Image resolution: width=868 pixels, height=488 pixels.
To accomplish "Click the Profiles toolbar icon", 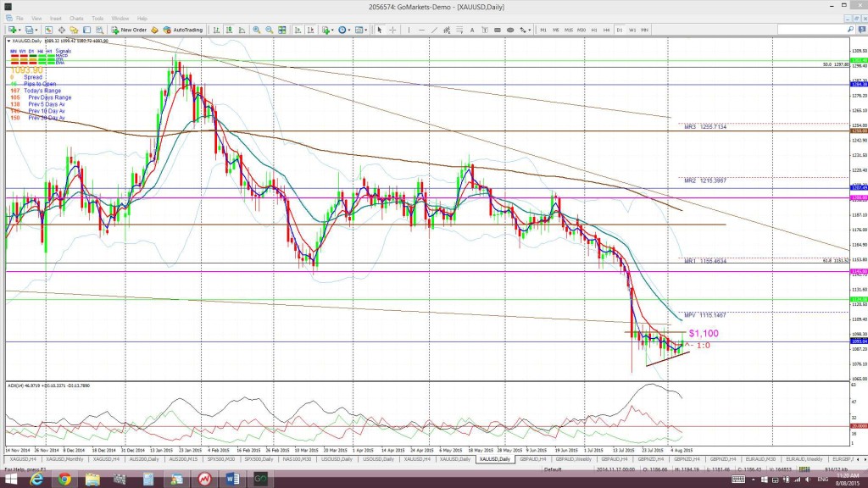I will (29, 30).
